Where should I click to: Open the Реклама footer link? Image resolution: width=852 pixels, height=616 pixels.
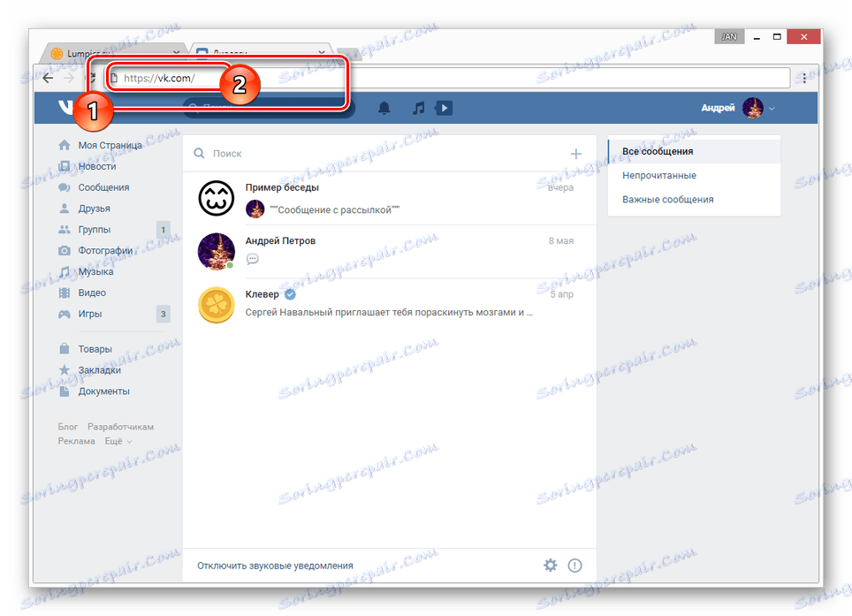click(76, 441)
